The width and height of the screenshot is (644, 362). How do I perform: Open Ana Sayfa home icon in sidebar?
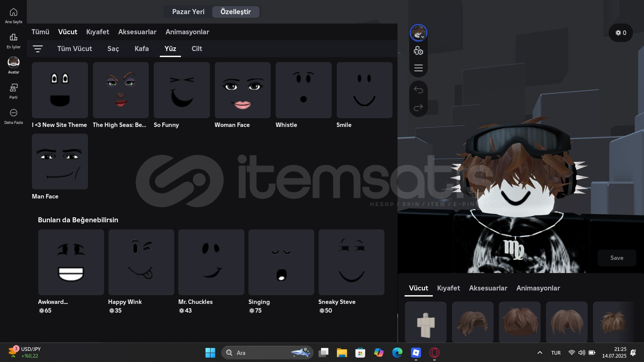coord(13,15)
